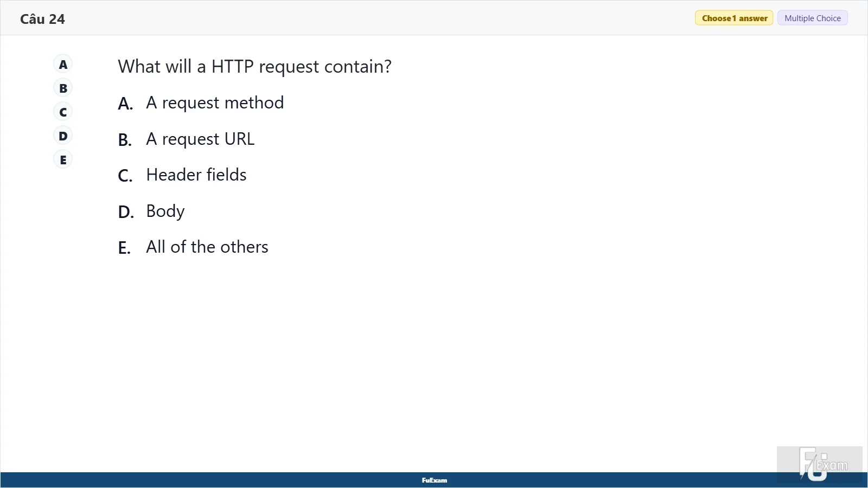Select answer bubble A

point(63,65)
